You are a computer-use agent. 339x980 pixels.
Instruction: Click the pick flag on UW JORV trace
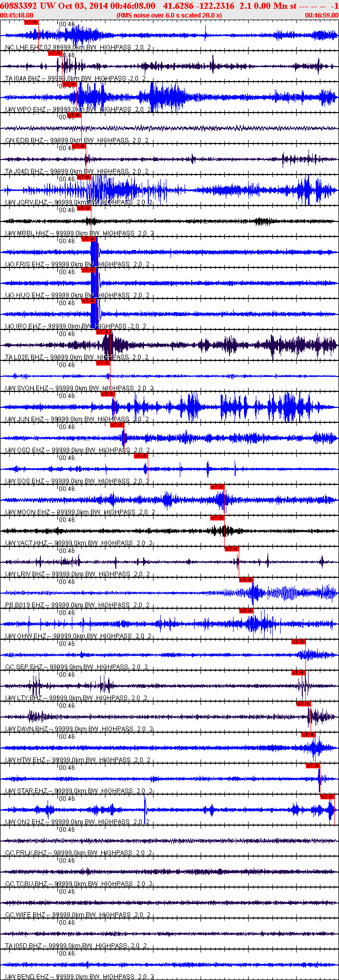(x=84, y=177)
